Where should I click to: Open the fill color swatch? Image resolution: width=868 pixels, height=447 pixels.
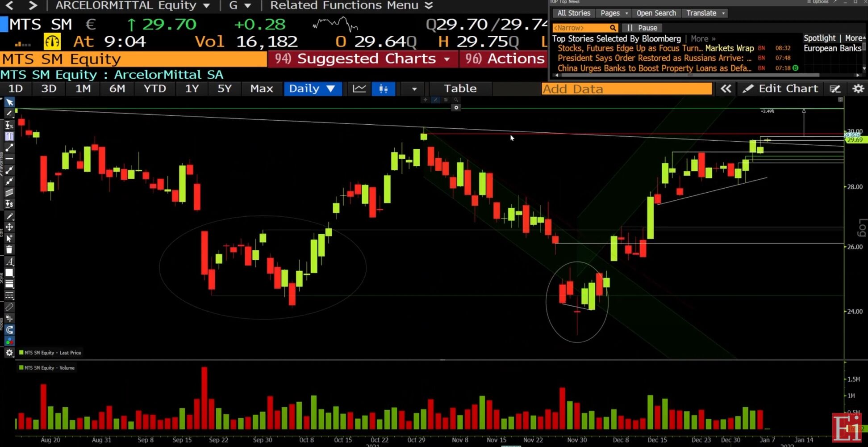(9, 273)
